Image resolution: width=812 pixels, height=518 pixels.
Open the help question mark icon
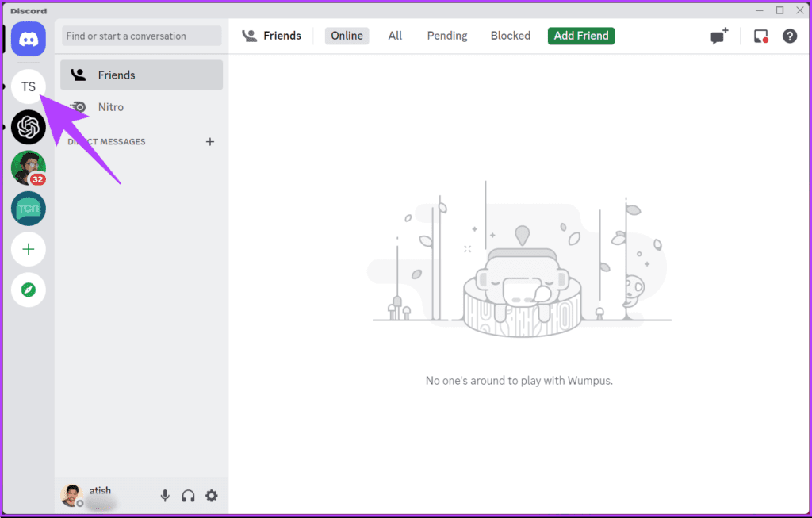pos(790,36)
